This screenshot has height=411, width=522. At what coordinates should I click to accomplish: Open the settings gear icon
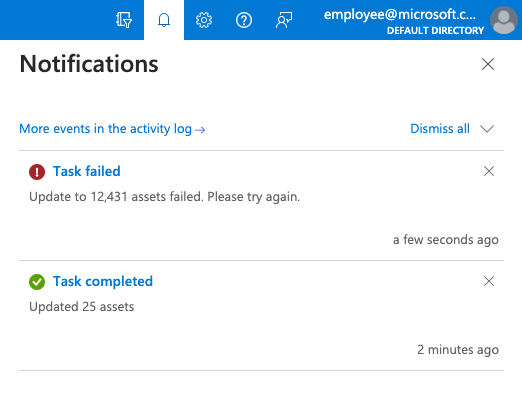(204, 20)
